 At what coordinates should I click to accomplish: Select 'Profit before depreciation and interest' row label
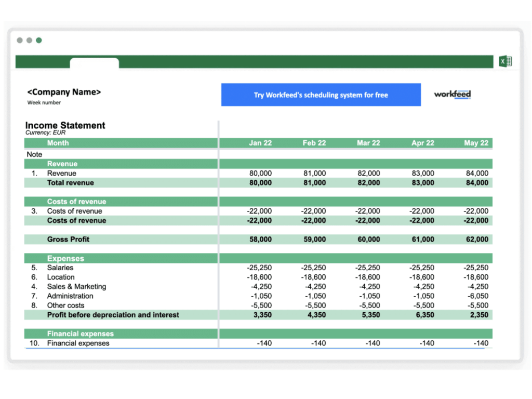click(x=113, y=315)
